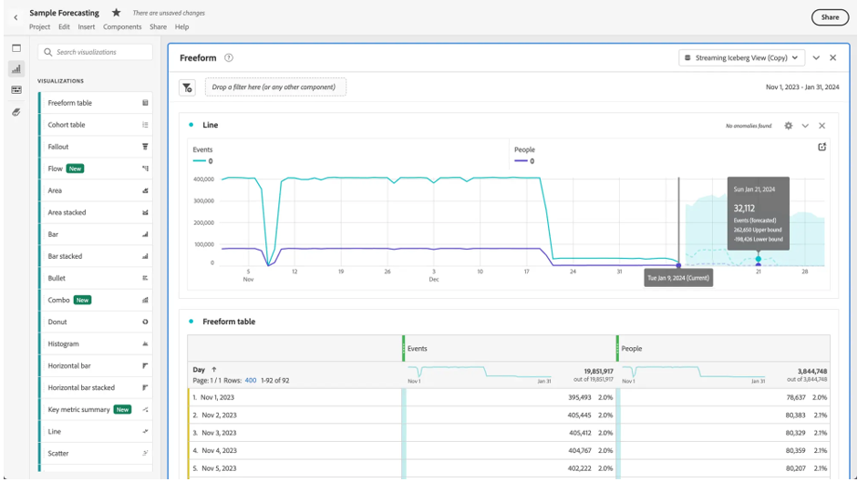Open the Insert menu
The height and width of the screenshot is (492, 868).
point(87,26)
